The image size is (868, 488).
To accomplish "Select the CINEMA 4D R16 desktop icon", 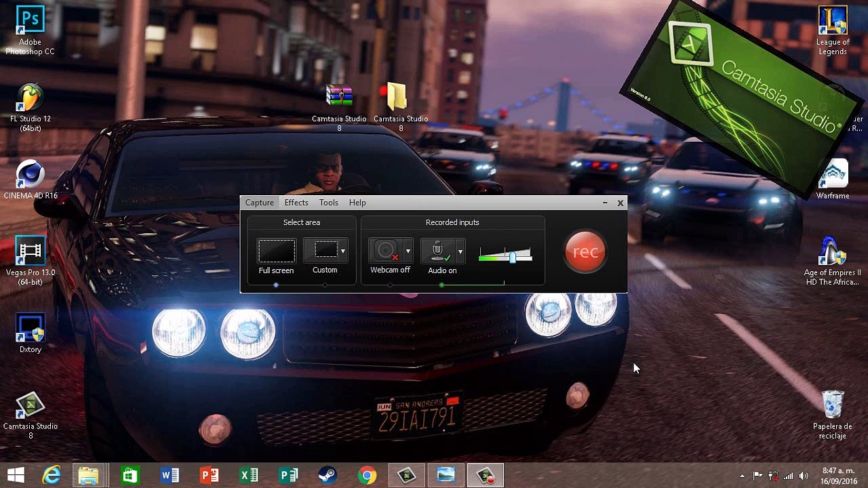I will point(30,180).
